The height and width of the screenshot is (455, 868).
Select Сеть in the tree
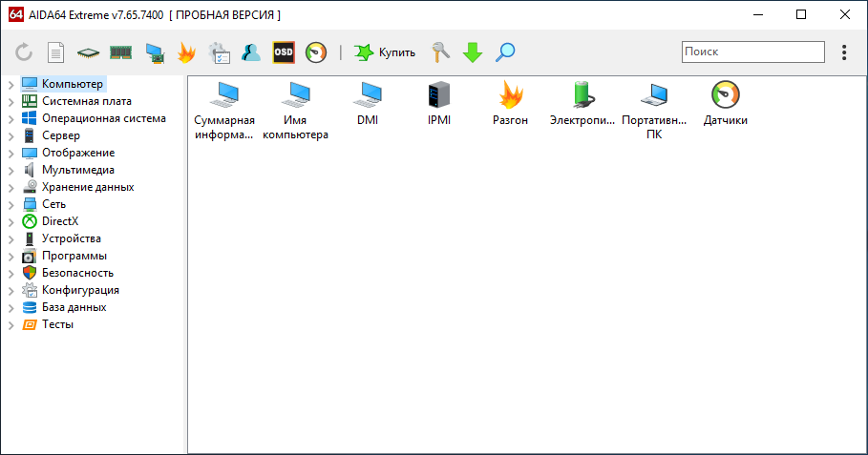(x=53, y=204)
